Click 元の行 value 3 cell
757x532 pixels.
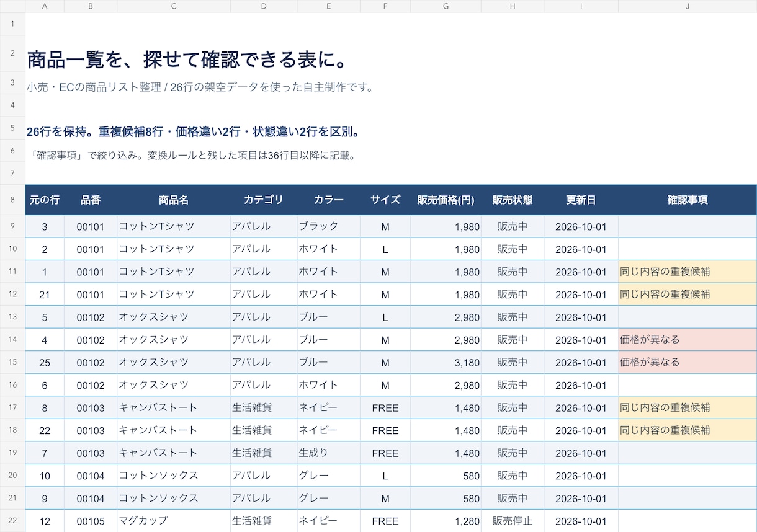(x=45, y=226)
